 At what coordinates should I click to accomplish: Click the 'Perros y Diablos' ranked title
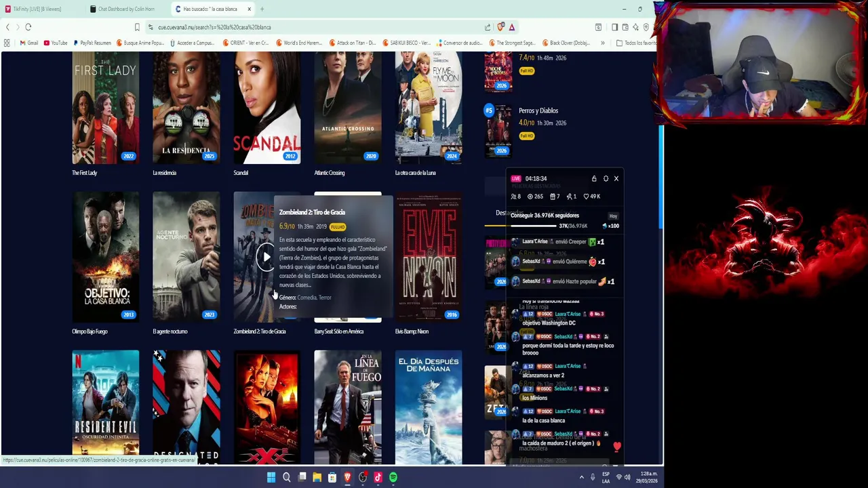coord(538,110)
